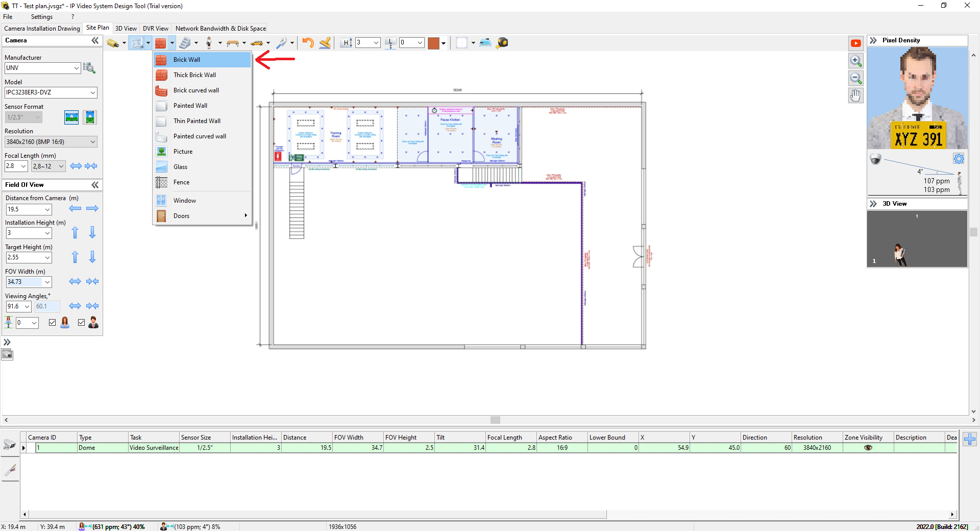Toggle the male figure checkbox
The height and width of the screenshot is (531, 980).
(x=81, y=323)
